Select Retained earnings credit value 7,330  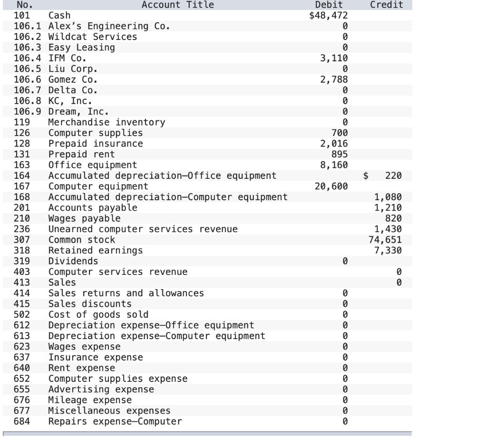coord(388,251)
